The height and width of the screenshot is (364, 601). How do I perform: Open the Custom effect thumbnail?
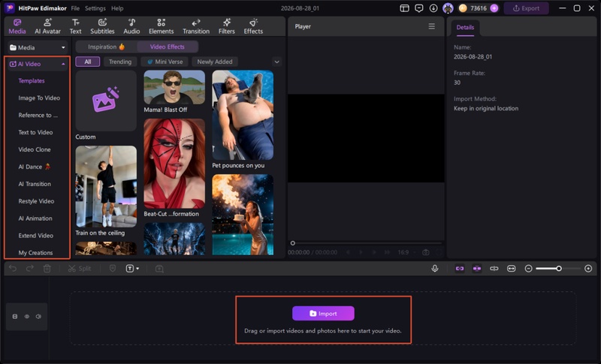pos(106,101)
